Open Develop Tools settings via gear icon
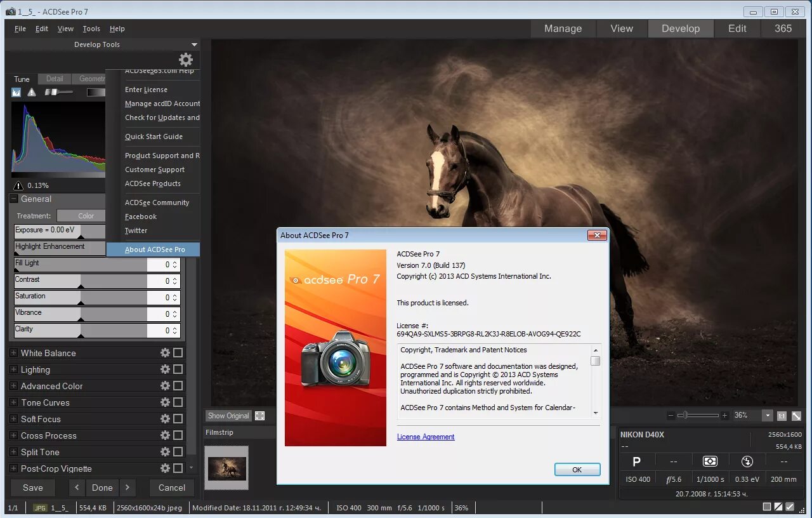The image size is (812, 518). pyautogui.click(x=185, y=60)
